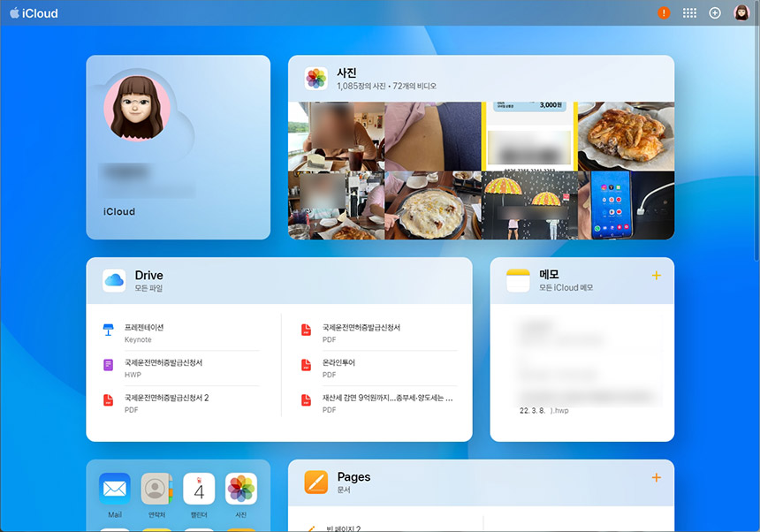Launch 연락처 contacts app icon

coord(156,489)
